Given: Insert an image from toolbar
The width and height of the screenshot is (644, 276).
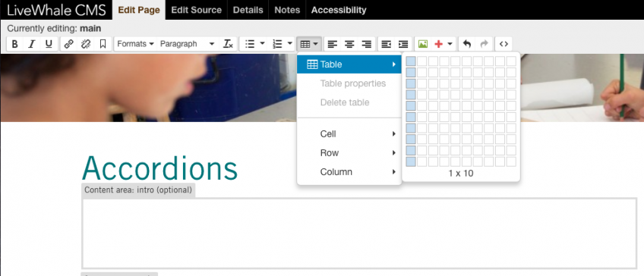Looking at the screenshot, I should point(423,44).
